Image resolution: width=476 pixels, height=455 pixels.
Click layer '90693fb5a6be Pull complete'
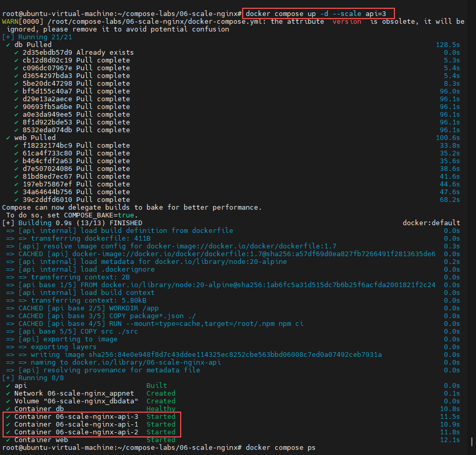pos(76,106)
